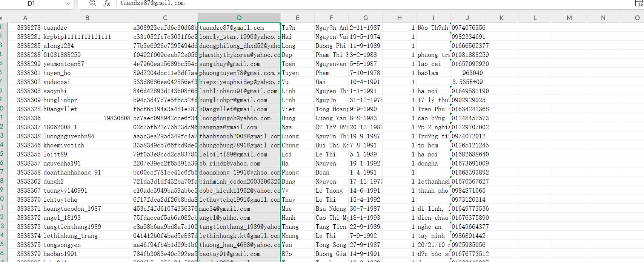Select column C header
Viewport: 644px width, 262px height.
[165, 18]
